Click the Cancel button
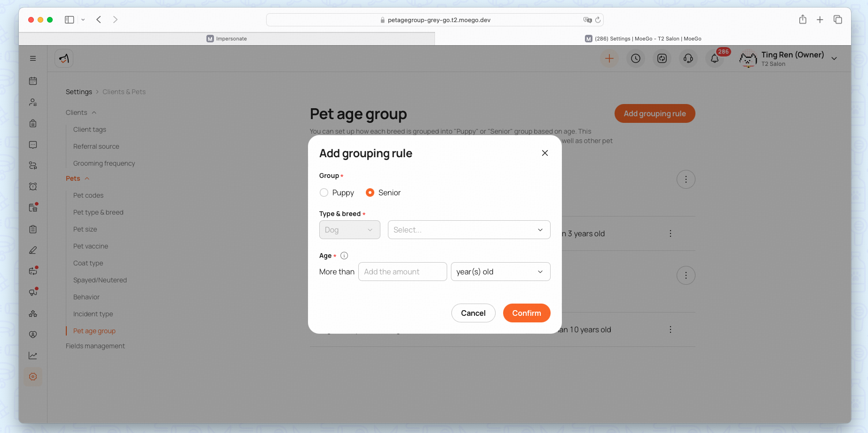Image resolution: width=868 pixels, height=433 pixels. pyautogui.click(x=473, y=313)
